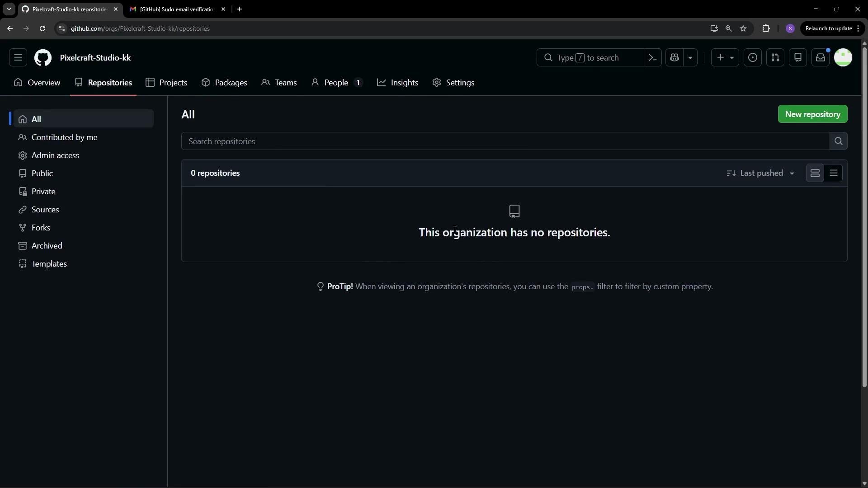Click Pixelcraft-Studio-kk organization name
868x488 pixels.
95,58
